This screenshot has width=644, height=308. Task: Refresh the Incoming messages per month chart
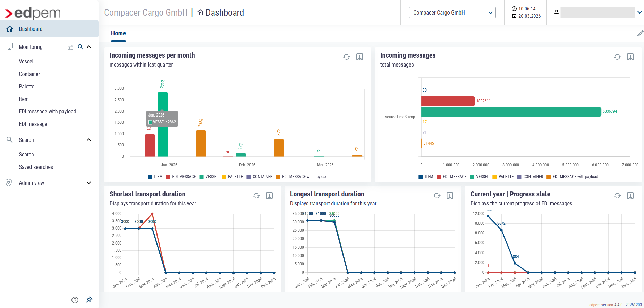pyautogui.click(x=346, y=57)
